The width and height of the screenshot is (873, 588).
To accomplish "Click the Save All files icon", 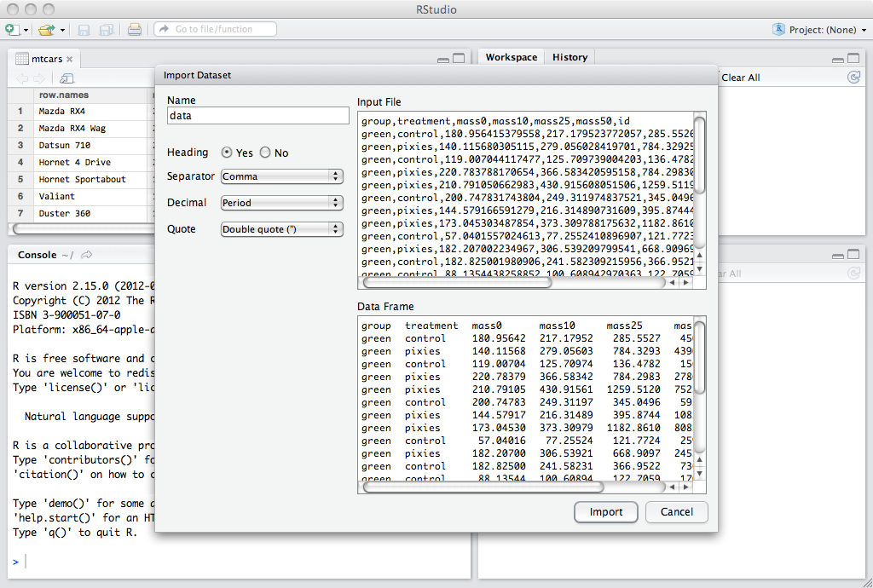I will pos(107,30).
